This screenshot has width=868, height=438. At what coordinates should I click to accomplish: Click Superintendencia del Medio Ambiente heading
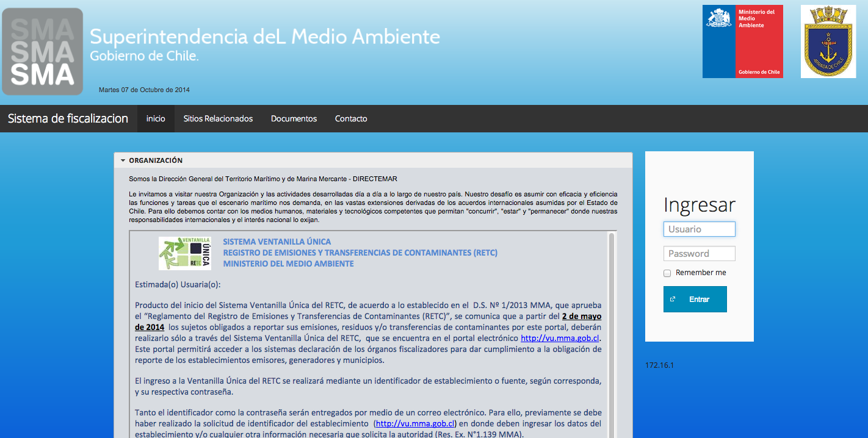[x=264, y=37]
